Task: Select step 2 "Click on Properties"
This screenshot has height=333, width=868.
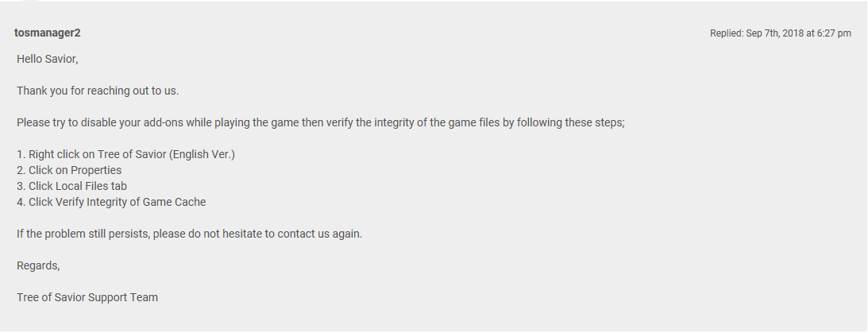Action: (x=69, y=170)
